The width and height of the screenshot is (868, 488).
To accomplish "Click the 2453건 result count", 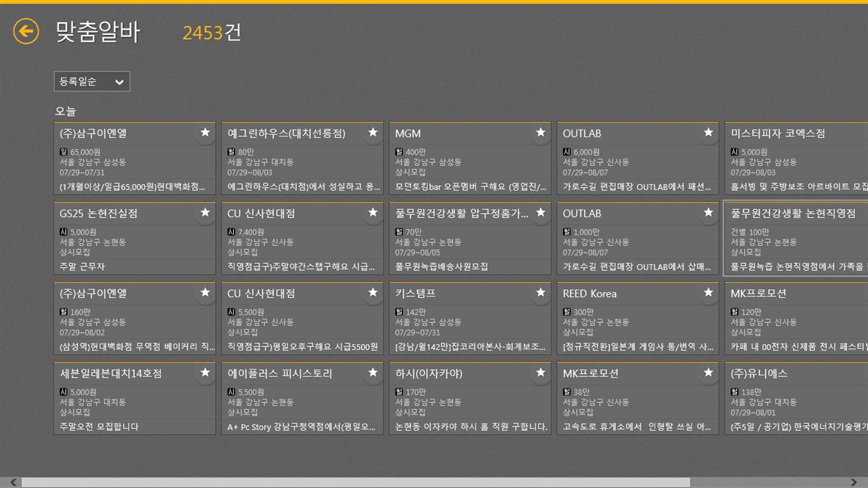I will pos(212,33).
